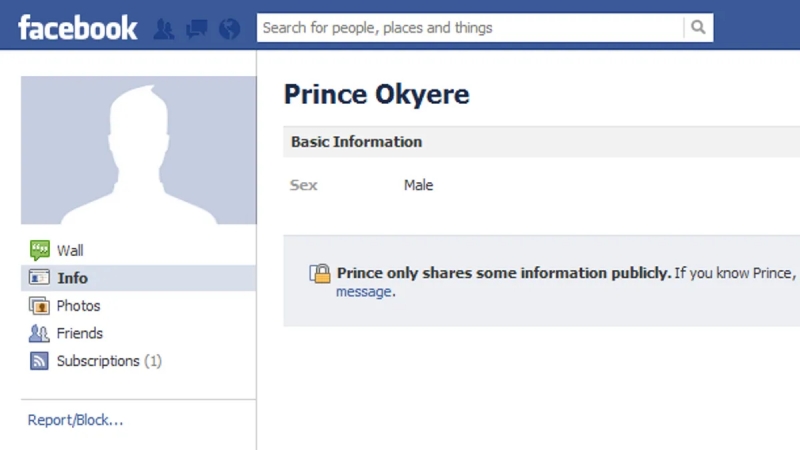Click the Friends people icon

(39, 333)
